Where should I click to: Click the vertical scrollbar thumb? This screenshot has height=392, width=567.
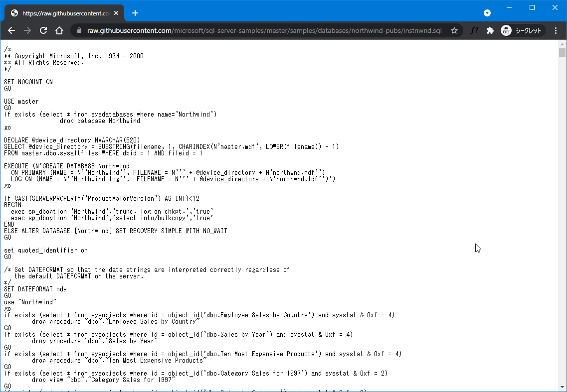[562, 52]
